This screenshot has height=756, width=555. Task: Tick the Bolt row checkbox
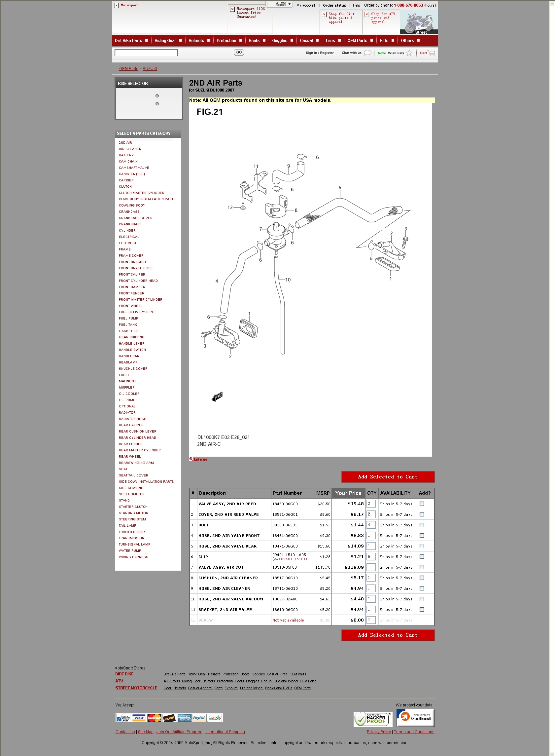click(422, 525)
